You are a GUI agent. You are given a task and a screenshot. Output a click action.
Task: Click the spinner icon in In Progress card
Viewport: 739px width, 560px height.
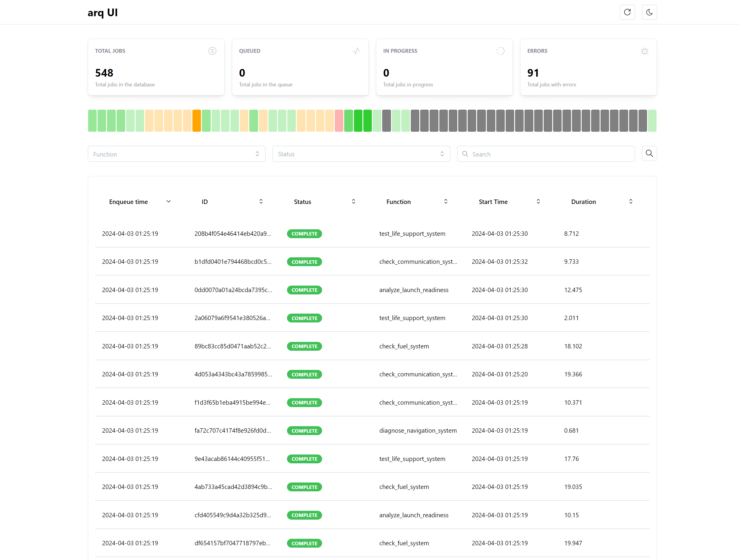click(x=500, y=51)
